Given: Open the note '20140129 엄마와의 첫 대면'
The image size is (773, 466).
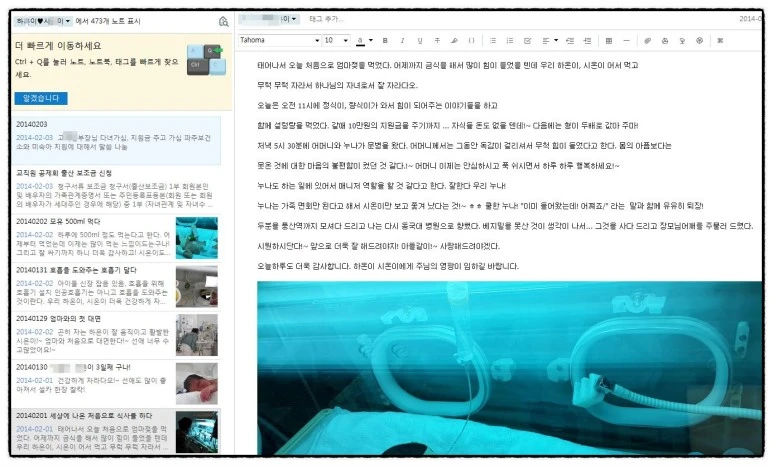Looking at the screenshot, I should point(116,335).
